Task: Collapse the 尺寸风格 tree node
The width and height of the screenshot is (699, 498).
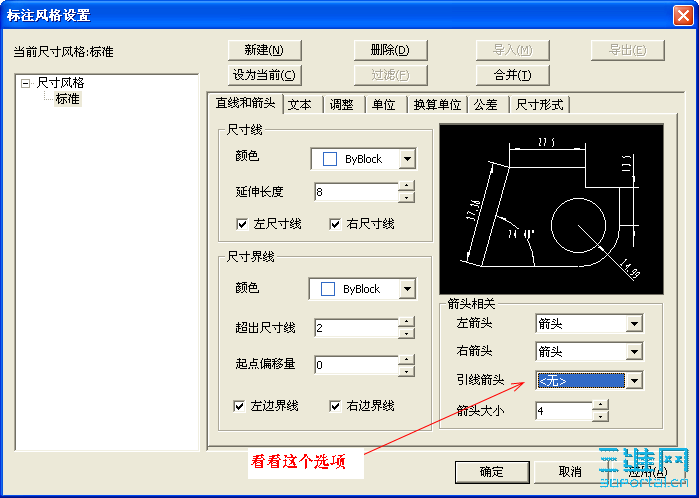Action: point(26,83)
